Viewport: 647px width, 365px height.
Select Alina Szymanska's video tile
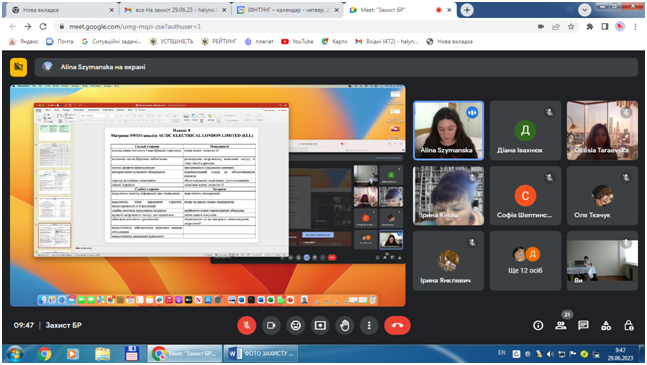pyautogui.click(x=449, y=130)
